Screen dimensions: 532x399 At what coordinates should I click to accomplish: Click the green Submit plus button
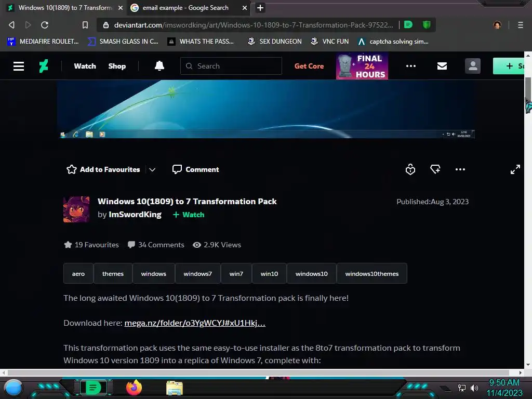tap(508, 66)
